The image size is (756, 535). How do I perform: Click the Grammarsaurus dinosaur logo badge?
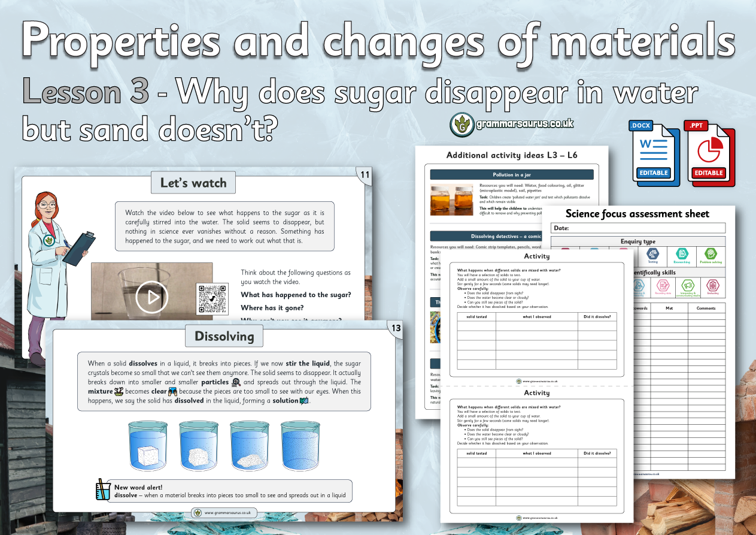click(x=460, y=125)
